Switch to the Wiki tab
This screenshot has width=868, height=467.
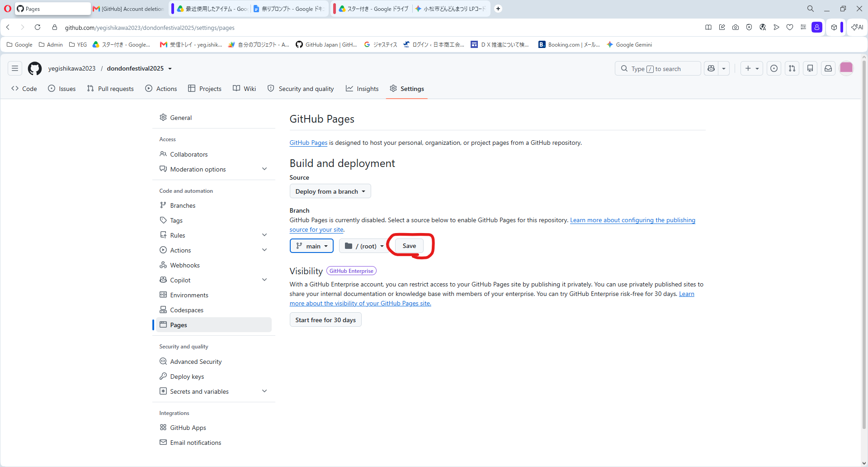[245, 89]
